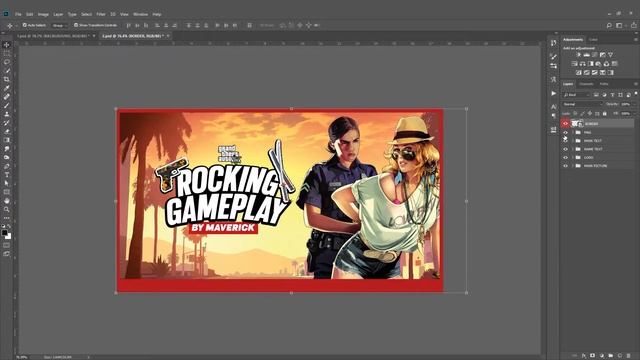Switch to the Channels tab

point(586,84)
